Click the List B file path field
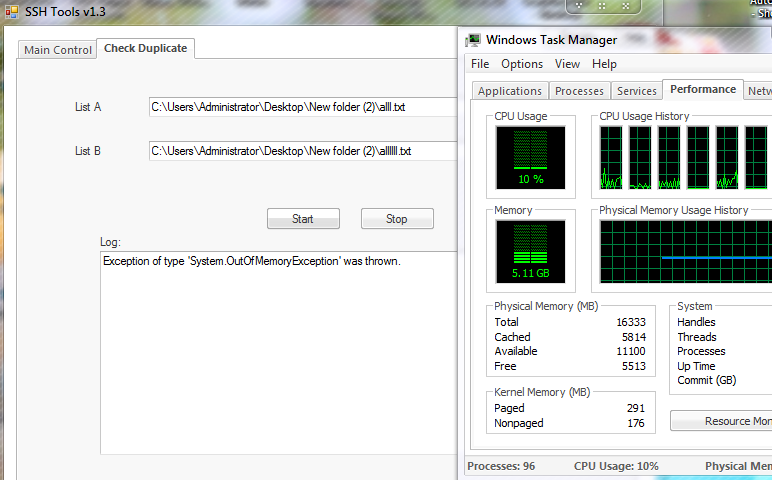The width and height of the screenshot is (772, 480). click(303, 151)
